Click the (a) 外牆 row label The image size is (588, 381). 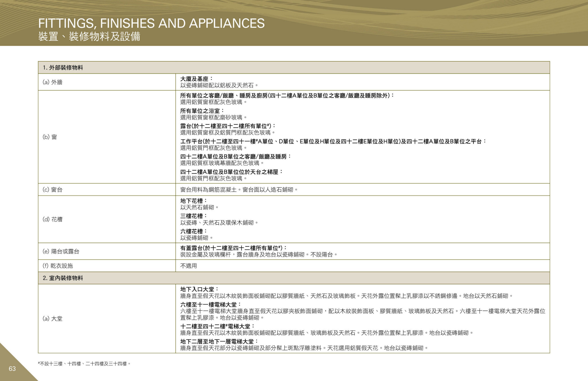coord(52,82)
